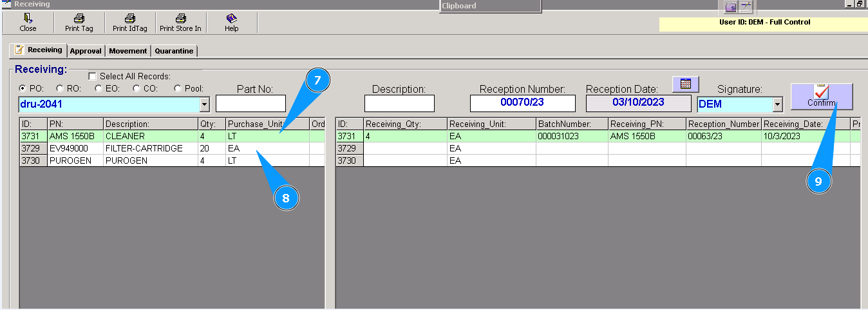
Task: Select the EO radio button
Action: 99,88
